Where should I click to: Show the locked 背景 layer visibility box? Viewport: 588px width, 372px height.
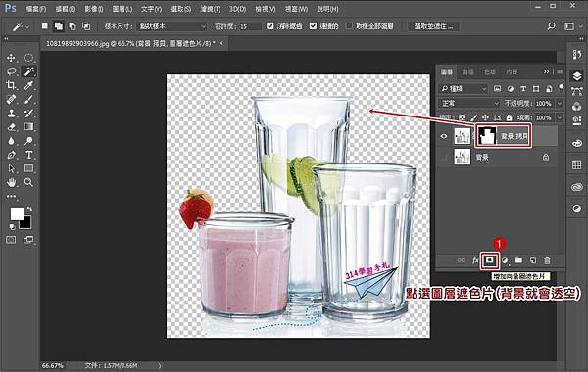click(444, 157)
